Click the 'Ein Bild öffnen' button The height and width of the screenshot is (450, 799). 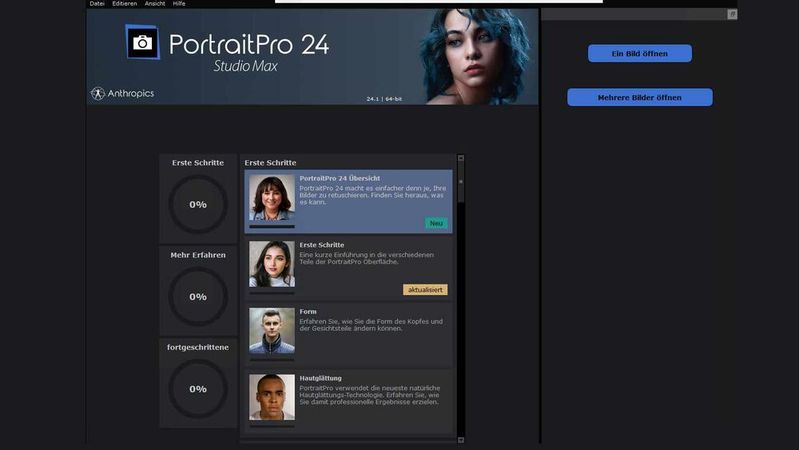coord(640,54)
